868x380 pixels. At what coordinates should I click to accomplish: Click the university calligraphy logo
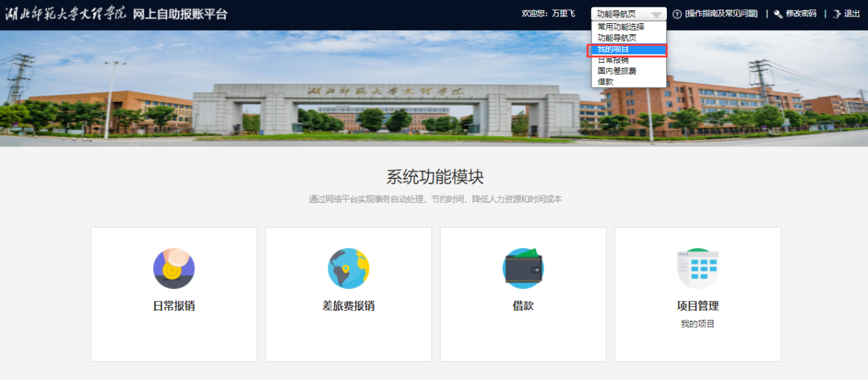[66, 14]
